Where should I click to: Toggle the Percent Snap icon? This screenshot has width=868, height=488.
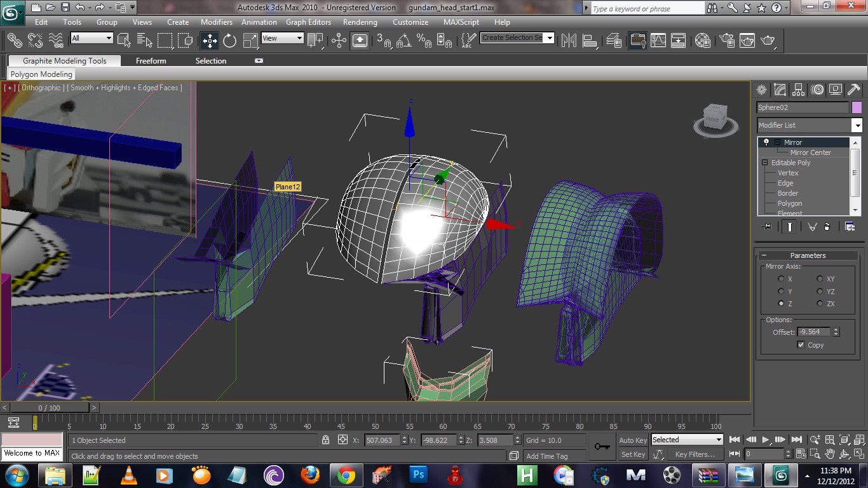[424, 41]
